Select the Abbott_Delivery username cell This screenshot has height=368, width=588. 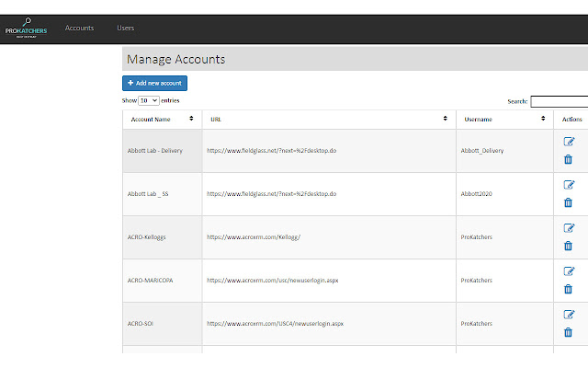click(x=504, y=151)
